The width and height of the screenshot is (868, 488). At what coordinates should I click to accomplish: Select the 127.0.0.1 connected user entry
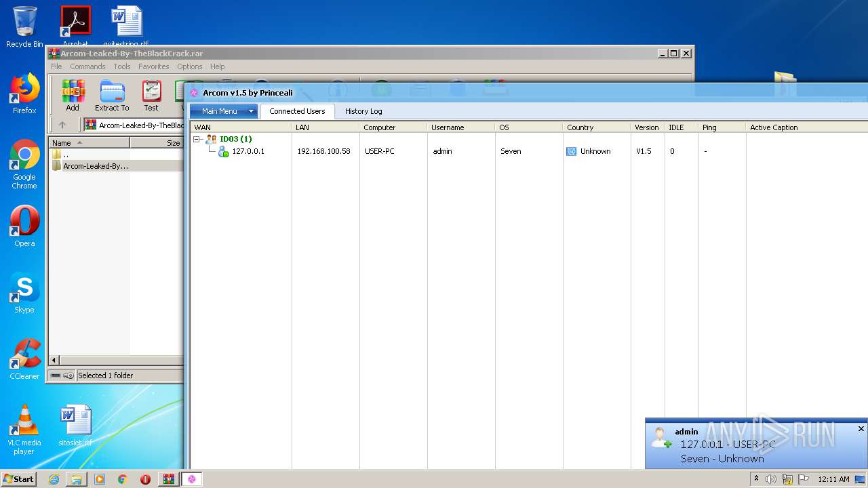[x=248, y=151]
